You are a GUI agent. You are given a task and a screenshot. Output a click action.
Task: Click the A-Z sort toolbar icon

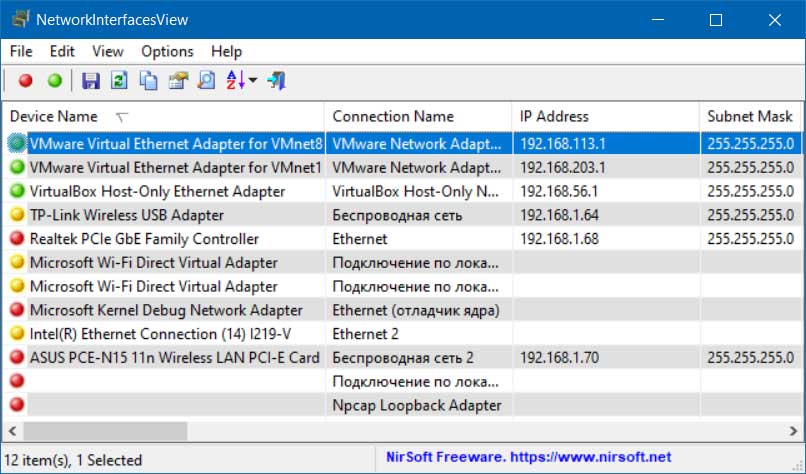click(x=235, y=81)
